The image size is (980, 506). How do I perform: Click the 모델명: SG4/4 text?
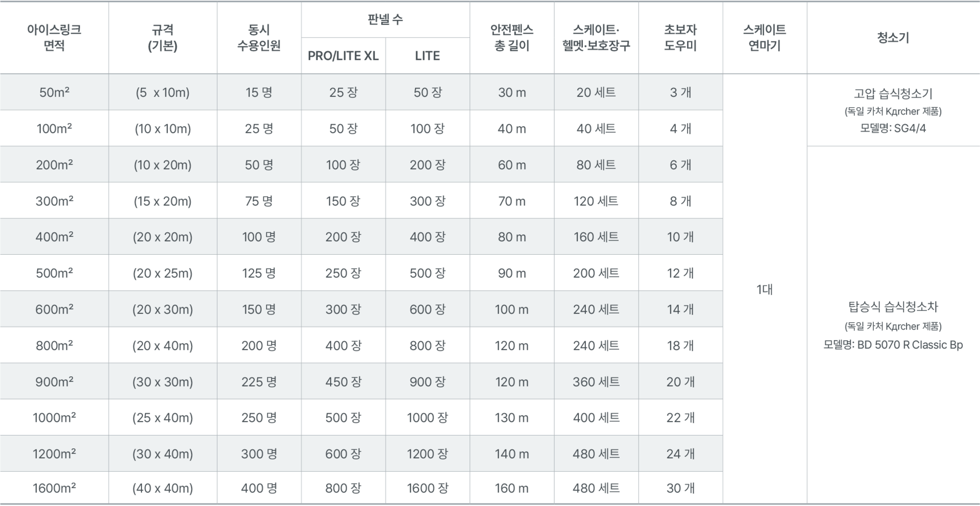click(x=893, y=128)
